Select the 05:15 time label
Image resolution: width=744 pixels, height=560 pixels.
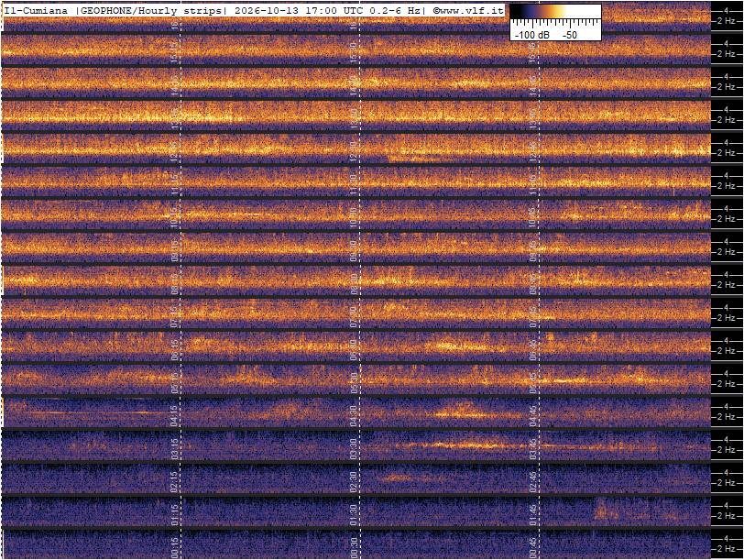point(175,383)
